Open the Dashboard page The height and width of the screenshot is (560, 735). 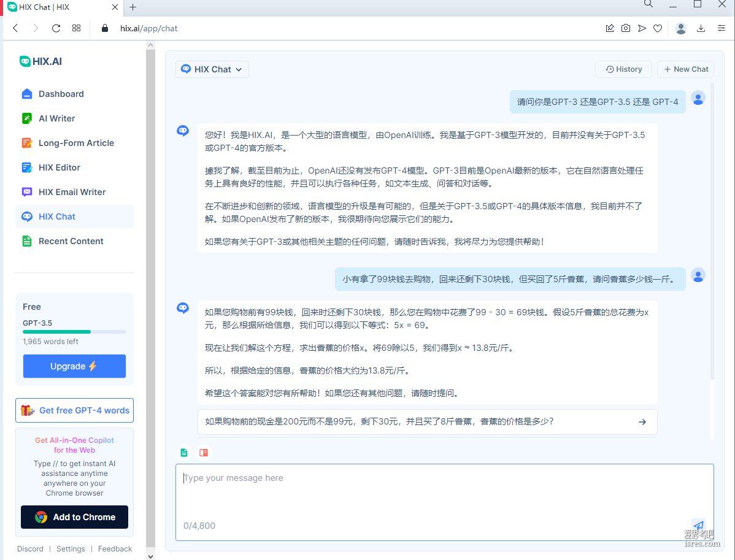(x=61, y=94)
